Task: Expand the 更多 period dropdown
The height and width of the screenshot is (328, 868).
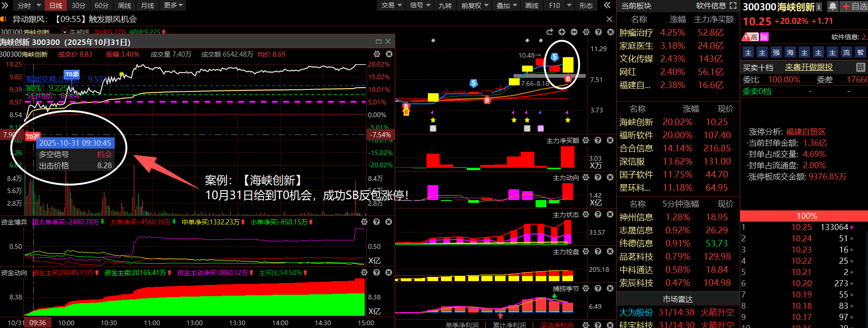Action: click(x=173, y=5)
